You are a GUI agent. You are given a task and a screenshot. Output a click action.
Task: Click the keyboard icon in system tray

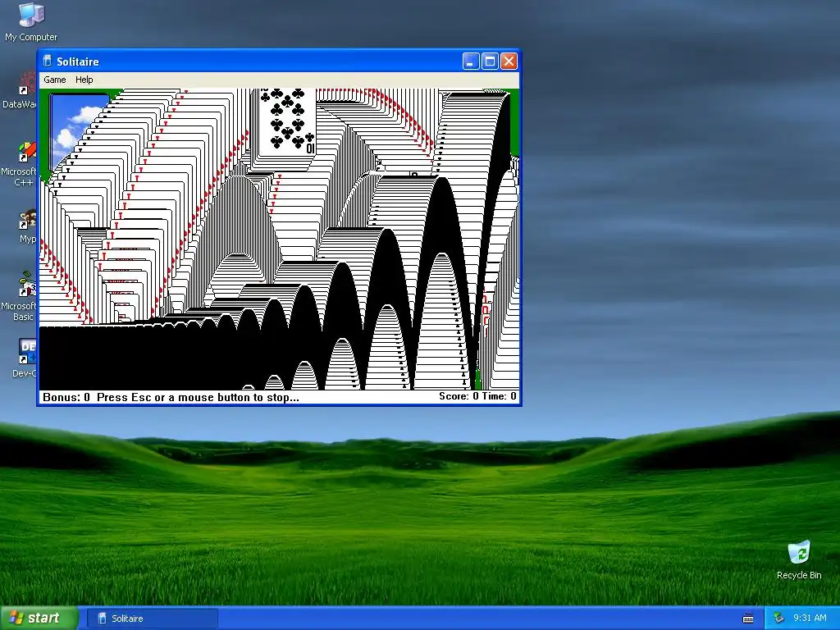pos(748,619)
